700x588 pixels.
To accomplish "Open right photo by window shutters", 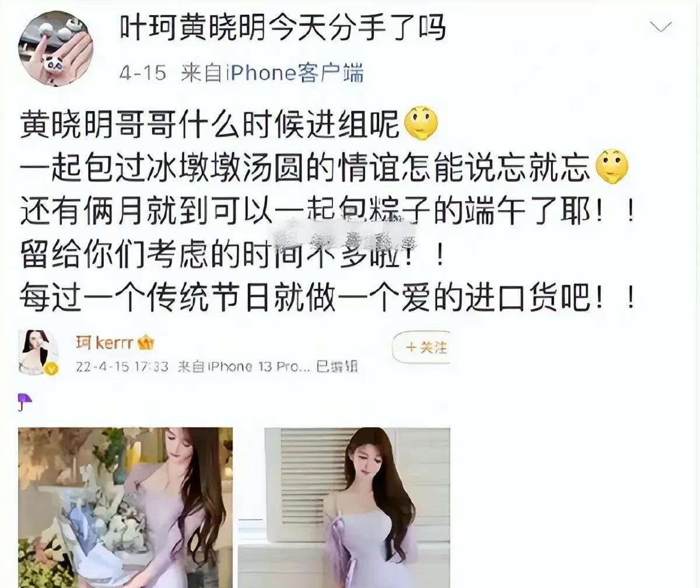I will (x=357, y=508).
